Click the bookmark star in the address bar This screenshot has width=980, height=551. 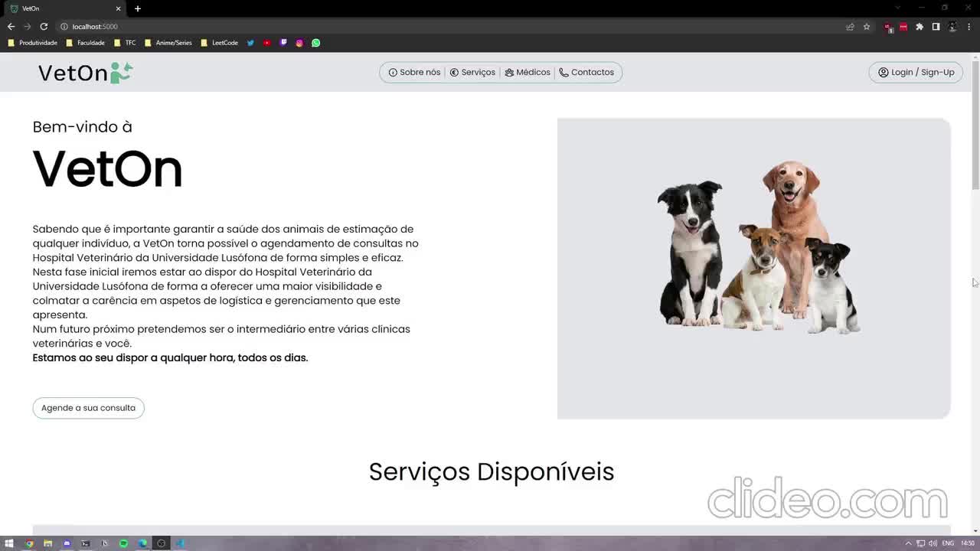point(866,26)
